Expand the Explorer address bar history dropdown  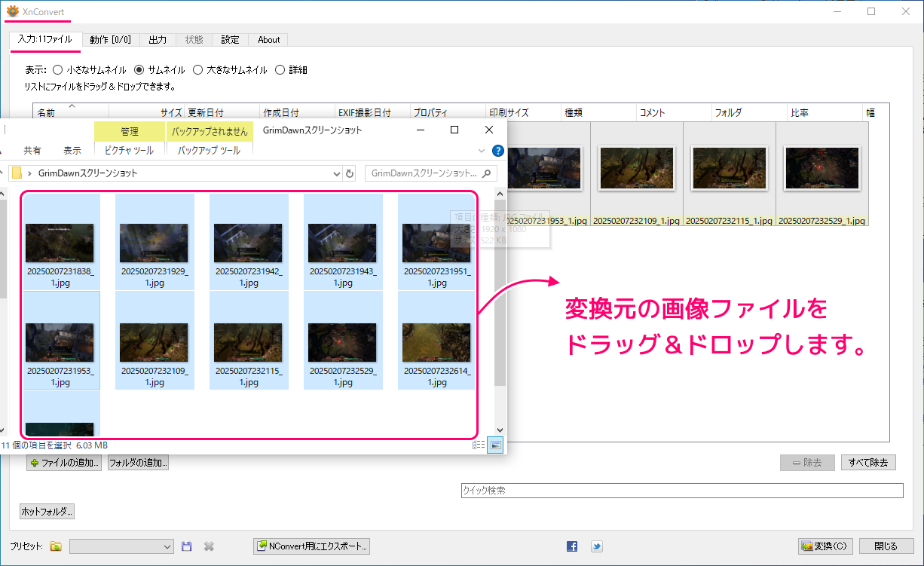[337, 174]
